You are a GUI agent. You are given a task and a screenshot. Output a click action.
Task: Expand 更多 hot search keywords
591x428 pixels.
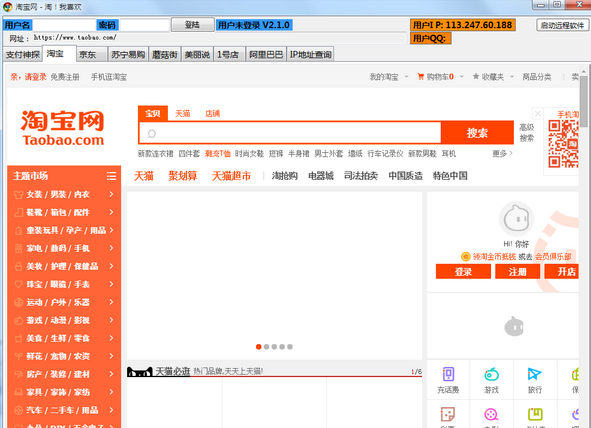[x=502, y=153]
